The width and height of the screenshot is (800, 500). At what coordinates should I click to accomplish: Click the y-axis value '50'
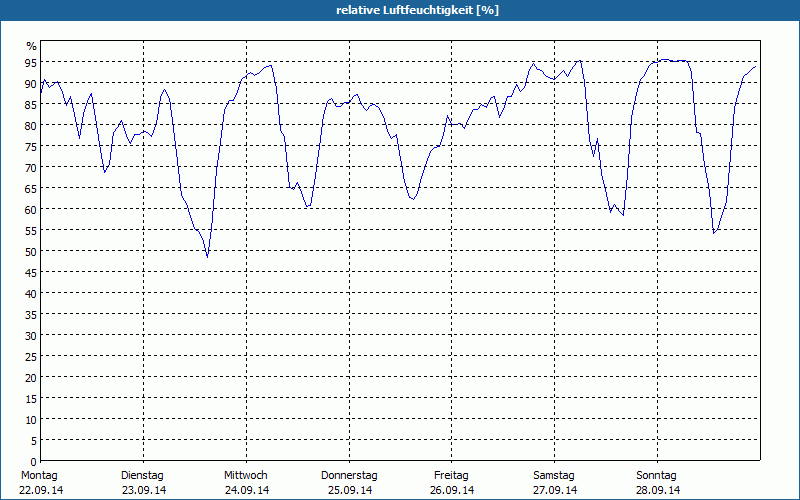click(31, 252)
